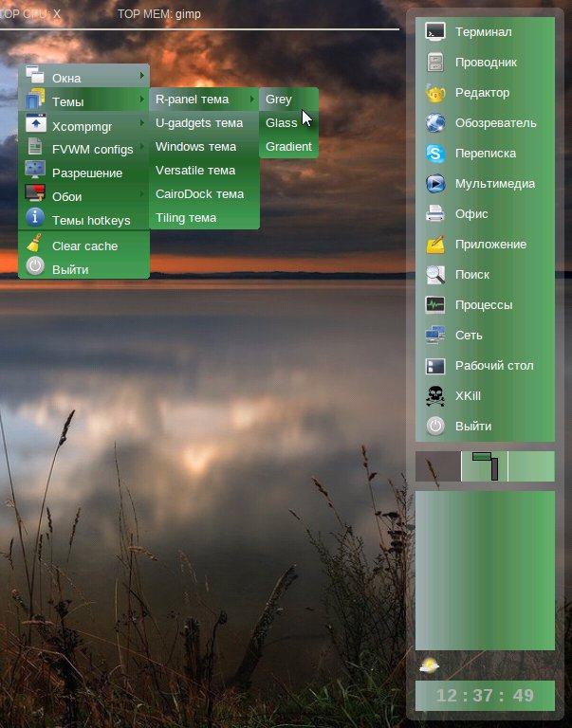
Task: Switch to the first grey pager desktop
Action: [x=437, y=466]
